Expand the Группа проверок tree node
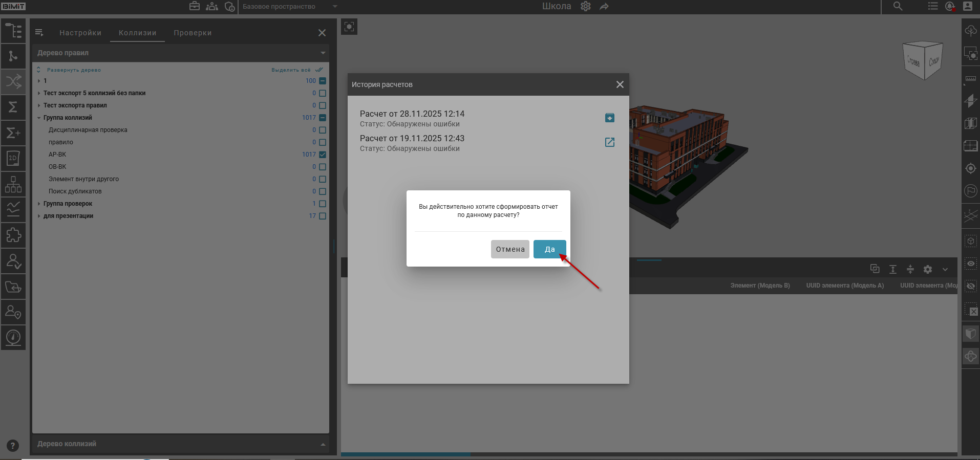The width and height of the screenshot is (980, 460). coord(39,204)
